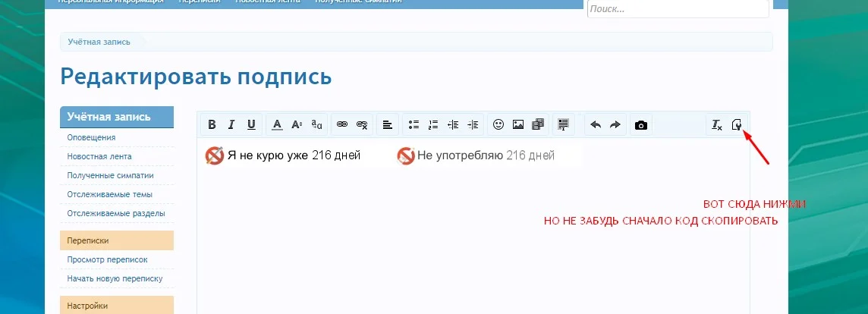Go to Отслеживаемые темы
The height and width of the screenshot is (314, 868).
[109, 194]
